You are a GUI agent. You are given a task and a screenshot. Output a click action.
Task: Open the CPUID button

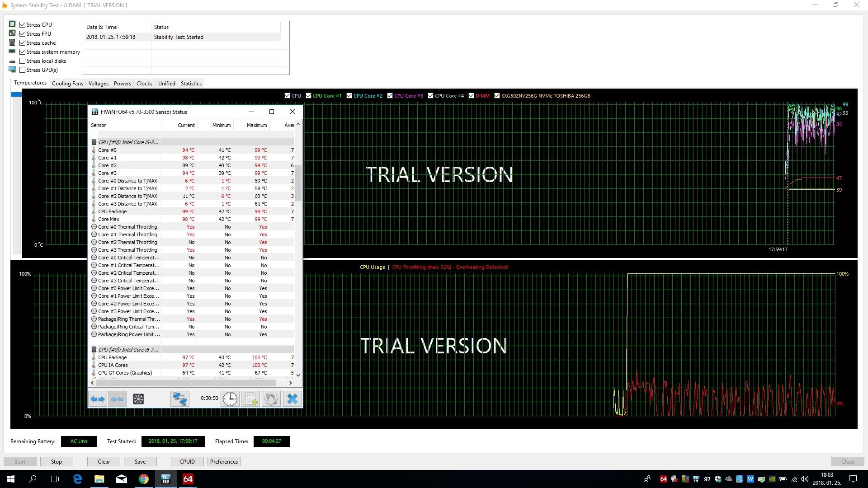point(187,462)
